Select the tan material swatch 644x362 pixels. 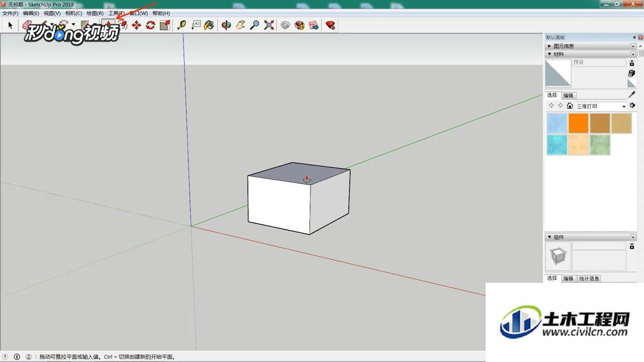(621, 123)
